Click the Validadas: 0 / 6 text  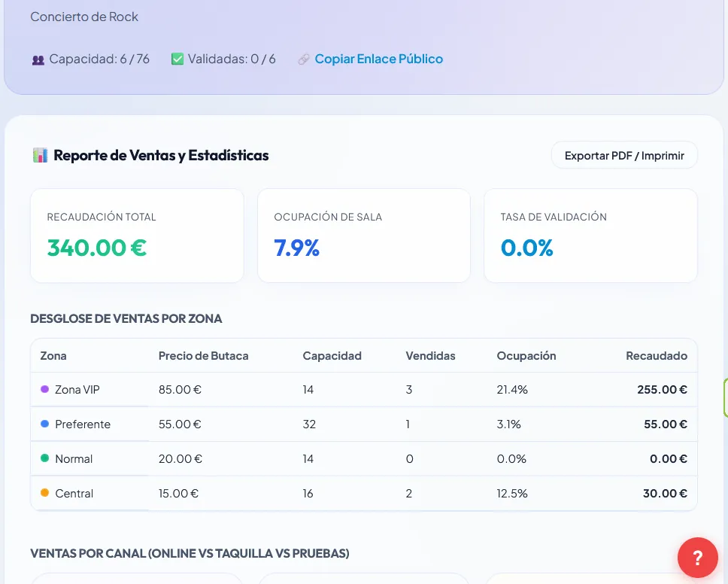tap(232, 59)
